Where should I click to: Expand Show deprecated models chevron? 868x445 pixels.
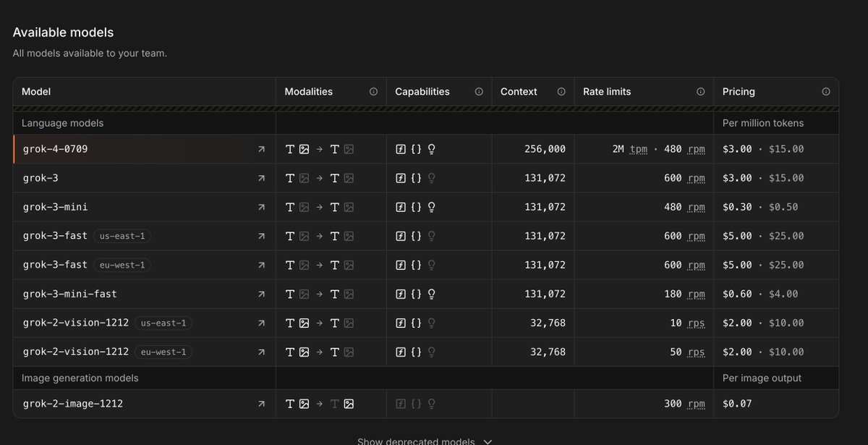488,441
